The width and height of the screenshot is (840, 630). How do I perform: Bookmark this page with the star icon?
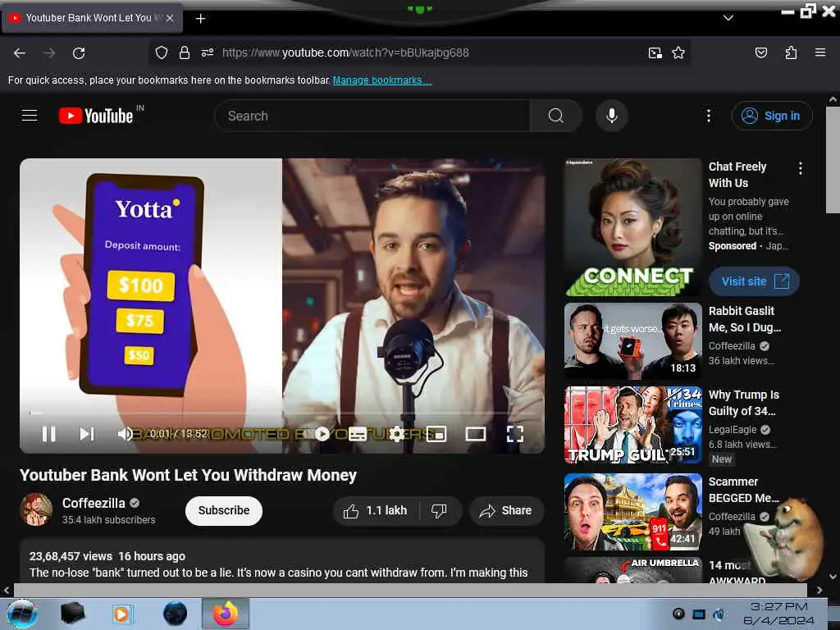pos(678,52)
